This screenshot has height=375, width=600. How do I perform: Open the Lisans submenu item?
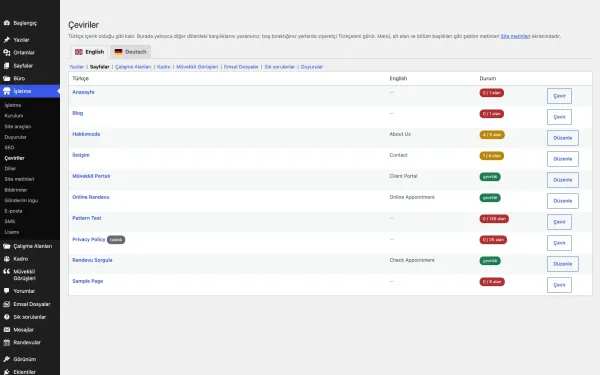click(x=11, y=232)
